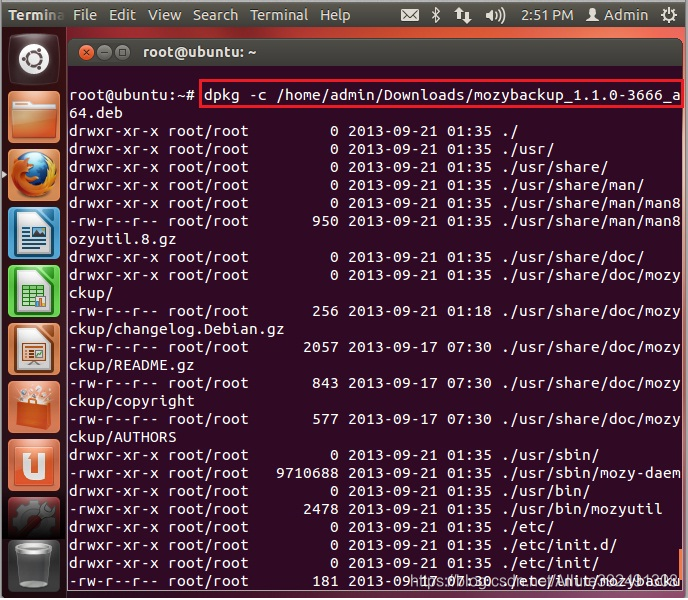The width and height of the screenshot is (688, 600).
Task: Click the root@ubuntu:~# prompt text
Action: 132,95
